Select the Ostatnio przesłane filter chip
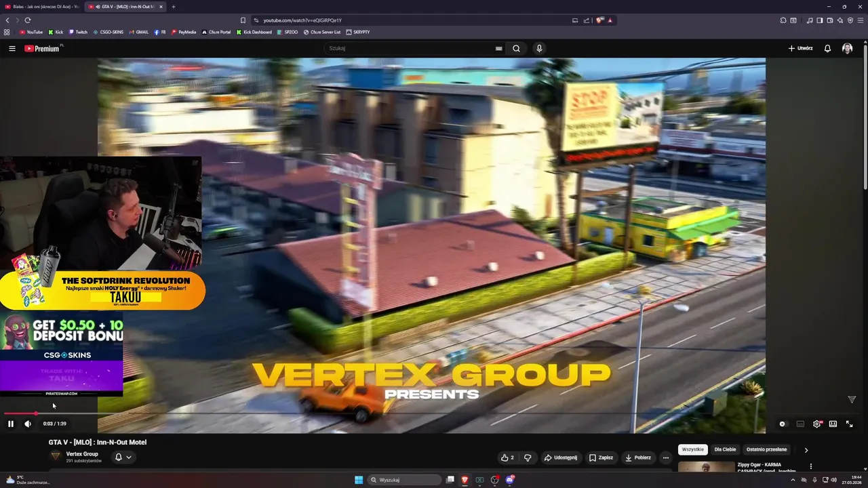The width and height of the screenshot is (868, 488). pos(766,449)
